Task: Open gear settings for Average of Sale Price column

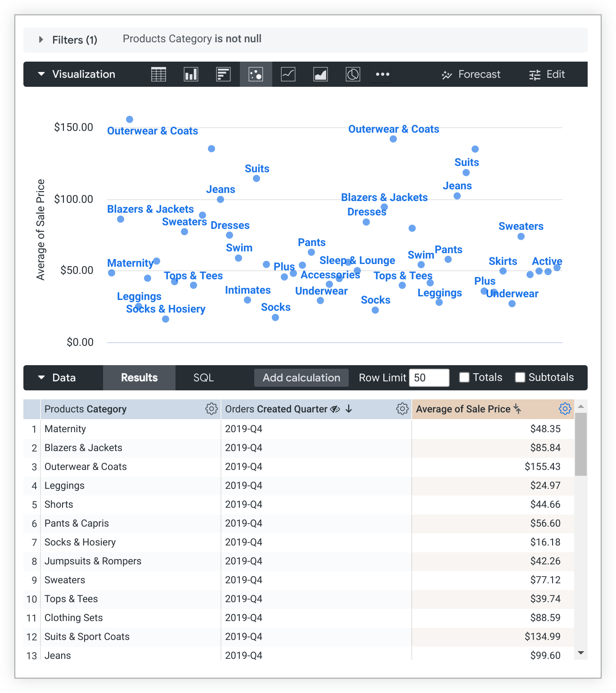Action: point(565,409)
